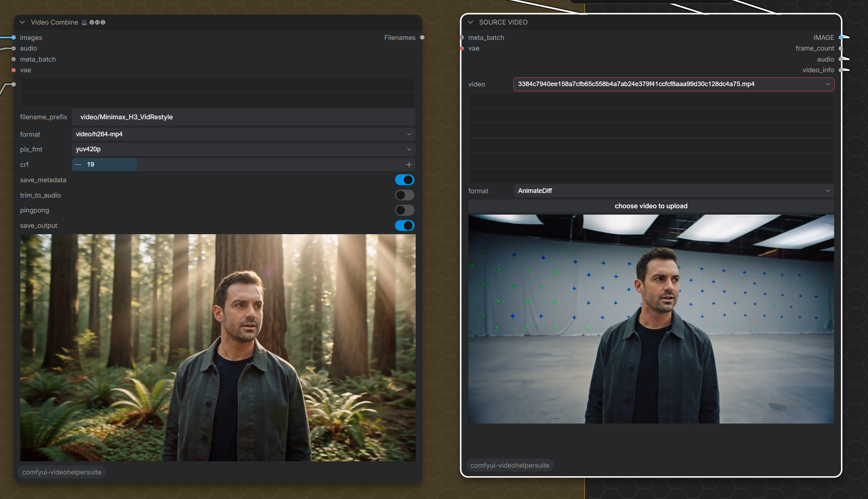Click the IMAGE output connector
Image resolution: width=868 pixels, height=499 pixels.
tap(841, 37)
